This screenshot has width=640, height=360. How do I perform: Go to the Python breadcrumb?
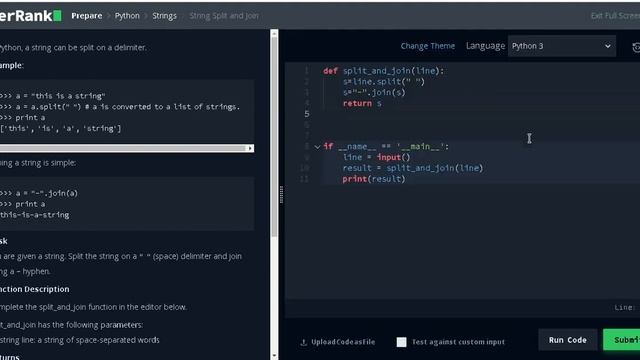click(x=127, y=16)
